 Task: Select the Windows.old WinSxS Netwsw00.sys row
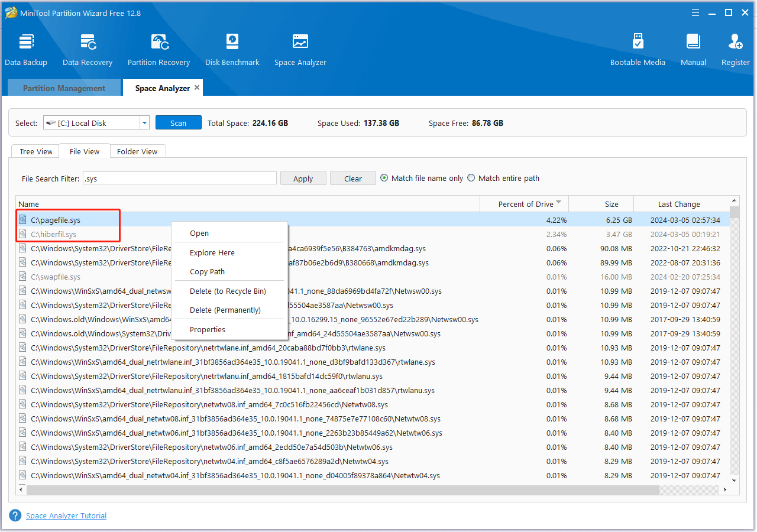(373, 319)
